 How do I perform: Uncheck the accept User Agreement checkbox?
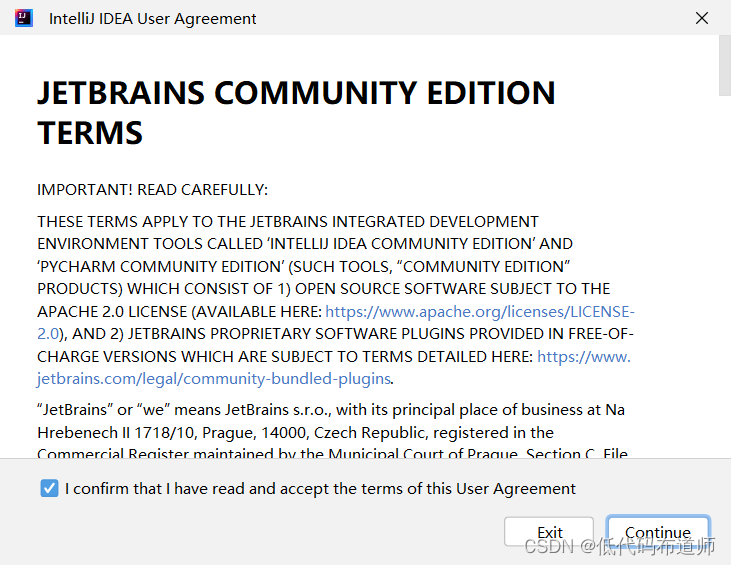49,488
